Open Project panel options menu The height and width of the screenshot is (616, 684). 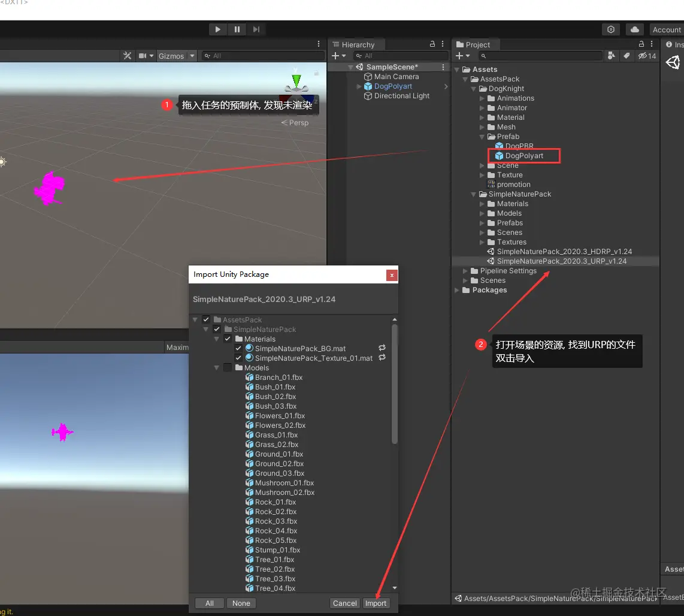pos(652,44)
